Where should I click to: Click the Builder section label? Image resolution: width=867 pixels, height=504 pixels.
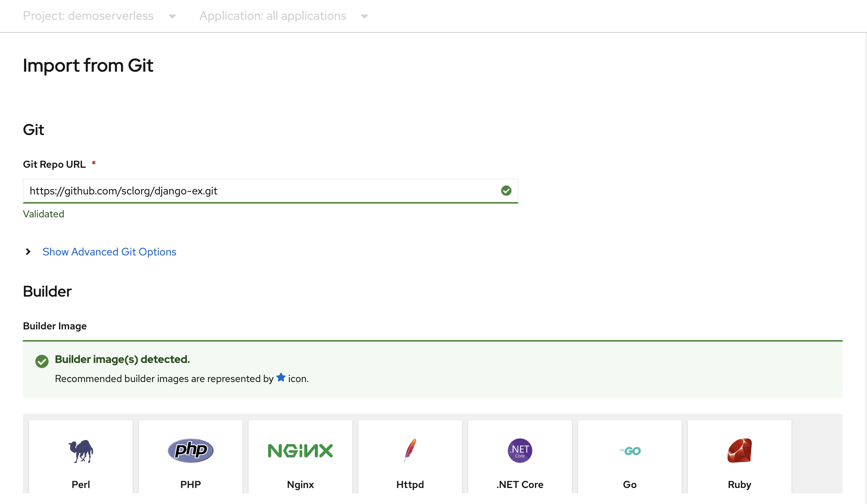(x=47, y=291)
